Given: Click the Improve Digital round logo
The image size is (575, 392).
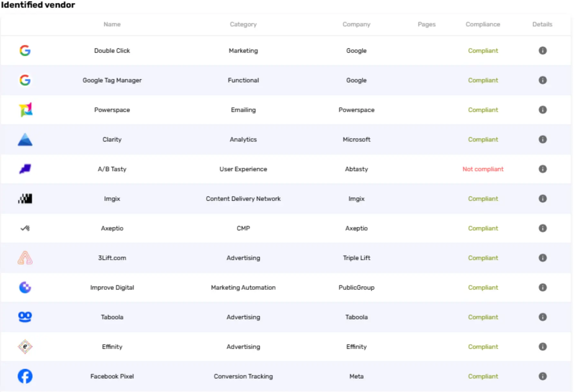Looking at the screenshot, I should point(25,287).
